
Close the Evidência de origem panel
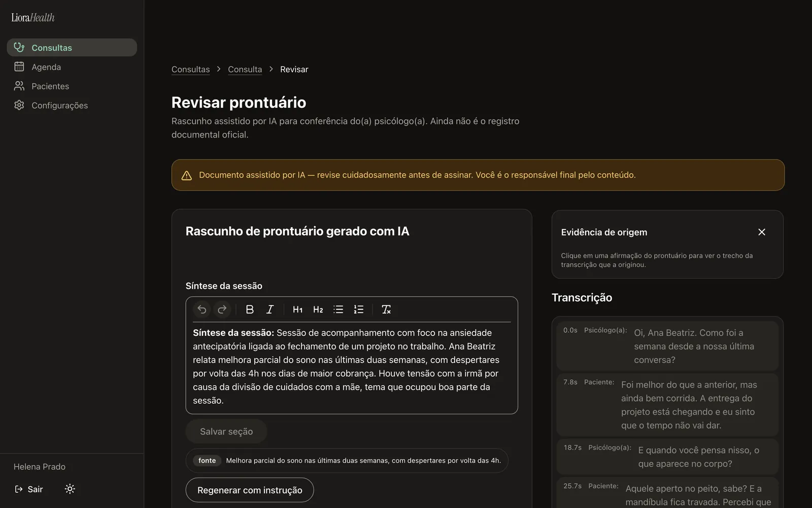(762, 232)
